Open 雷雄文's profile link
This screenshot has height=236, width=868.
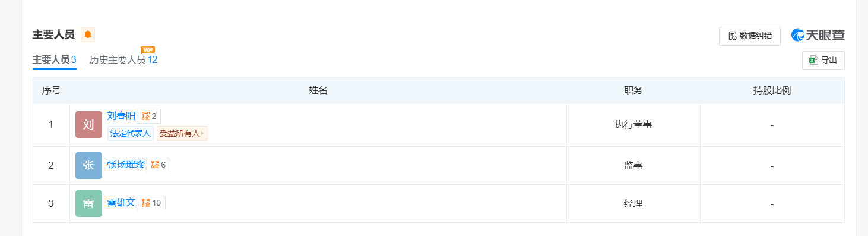pyautogui.click(x=121, y=203)
